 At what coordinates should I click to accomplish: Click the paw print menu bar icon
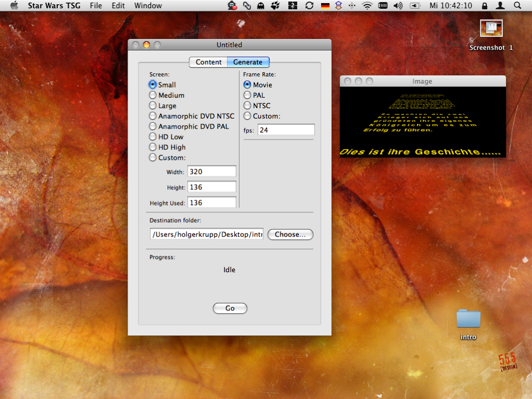click(275, 5)
